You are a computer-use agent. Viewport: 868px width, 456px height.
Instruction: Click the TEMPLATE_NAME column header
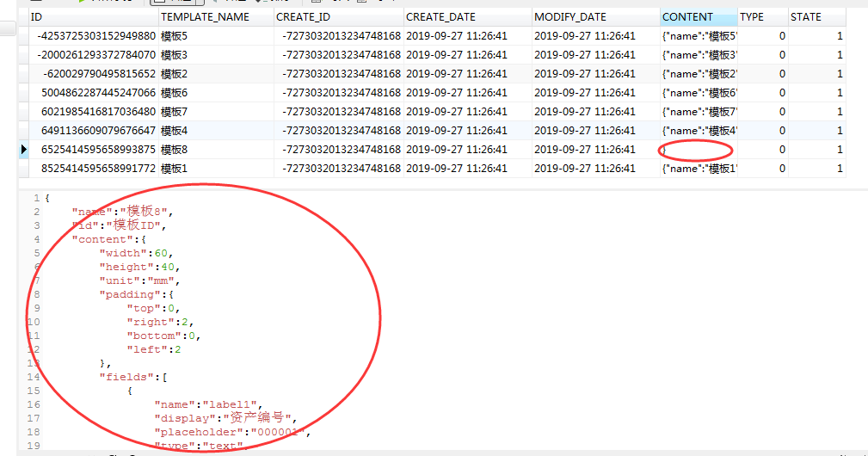click(216, 17)
